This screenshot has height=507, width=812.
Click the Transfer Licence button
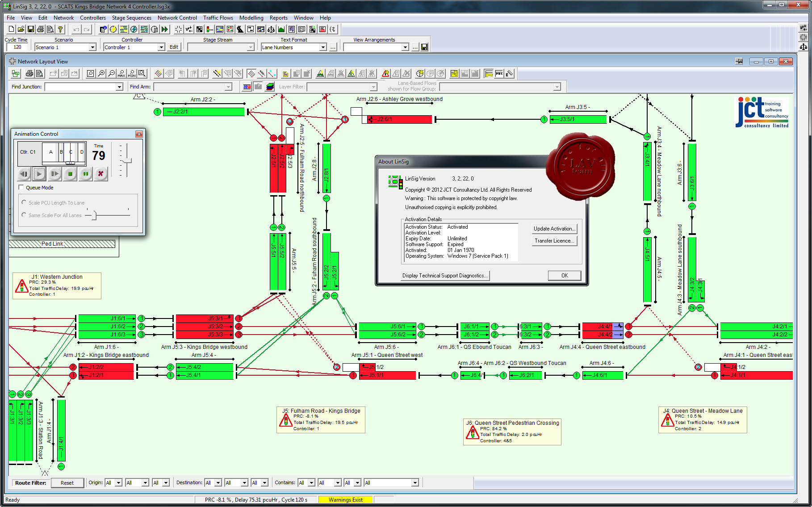(554, 241)
